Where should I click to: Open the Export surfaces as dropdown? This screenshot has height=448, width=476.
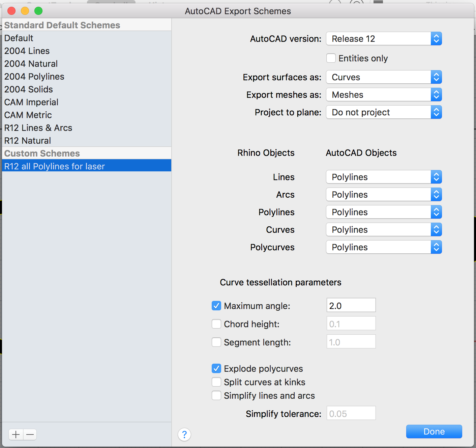tap(384, 77)
